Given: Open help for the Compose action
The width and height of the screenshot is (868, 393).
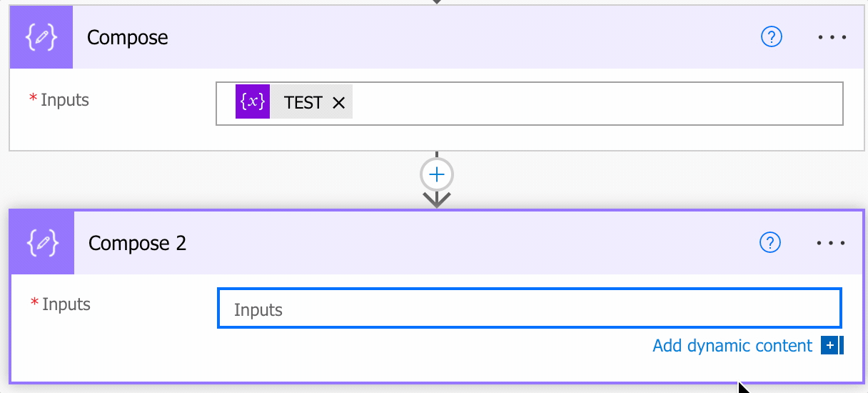Looking at the screenshot, I should pos(772,37).
